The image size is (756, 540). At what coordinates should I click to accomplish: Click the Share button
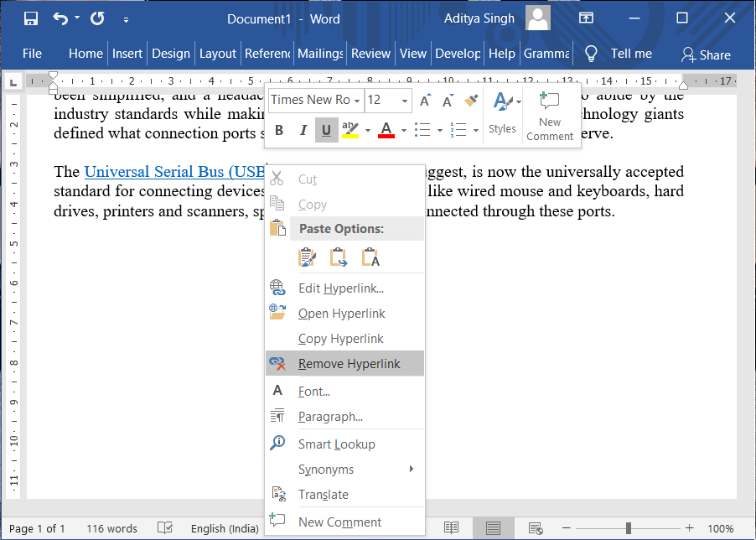coord(706,55)
